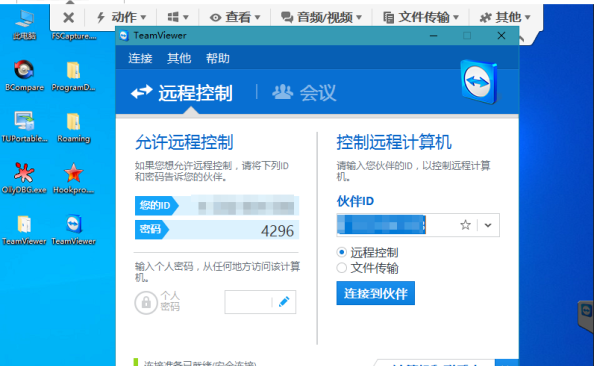Select the TUPortable desktop icon
The height and width of the screenshot is (366, 594).
pyautogui.click(x=24, y=127)
